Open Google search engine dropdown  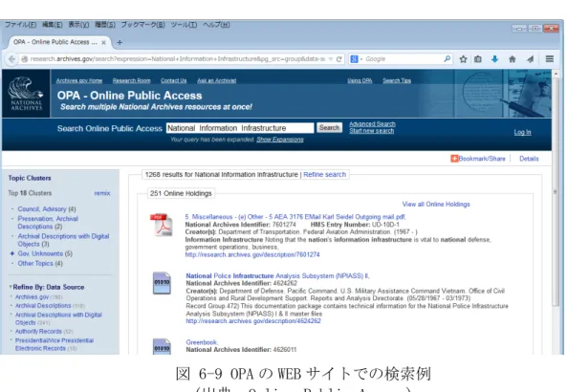[357, 59]
